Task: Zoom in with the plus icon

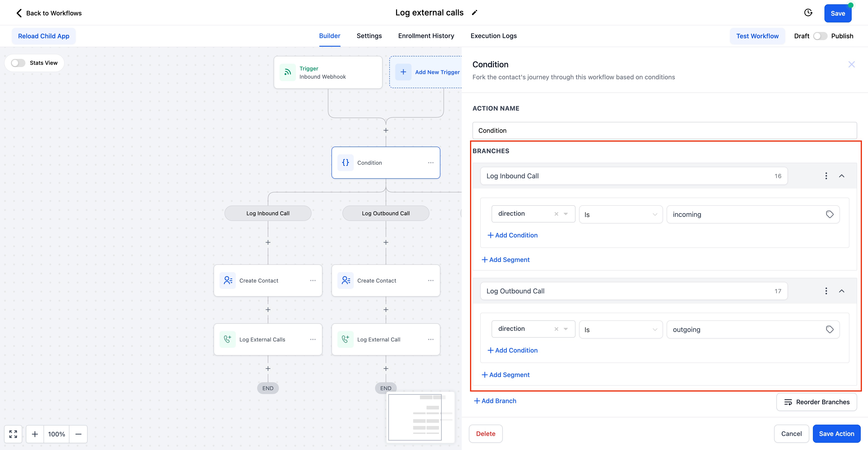Action: 35,434
